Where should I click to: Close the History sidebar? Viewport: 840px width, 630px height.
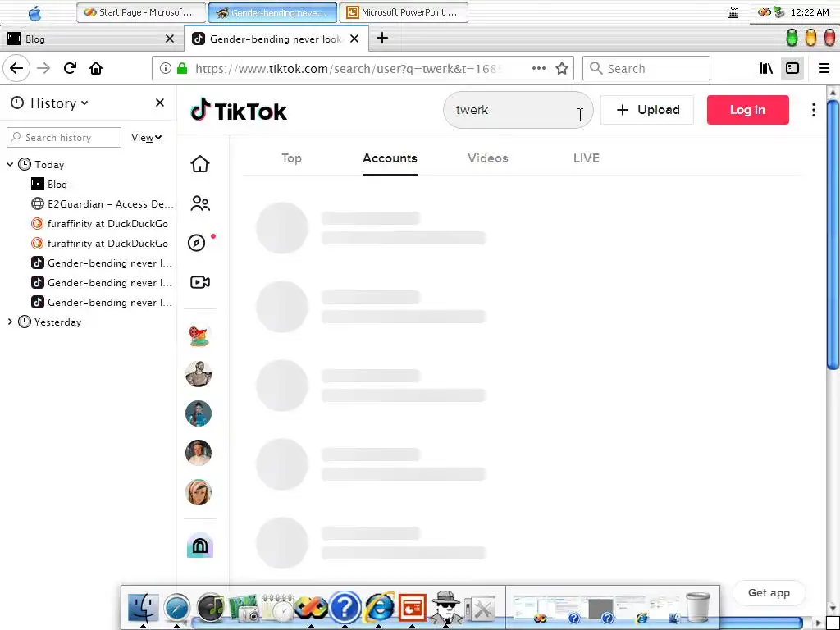160,103
